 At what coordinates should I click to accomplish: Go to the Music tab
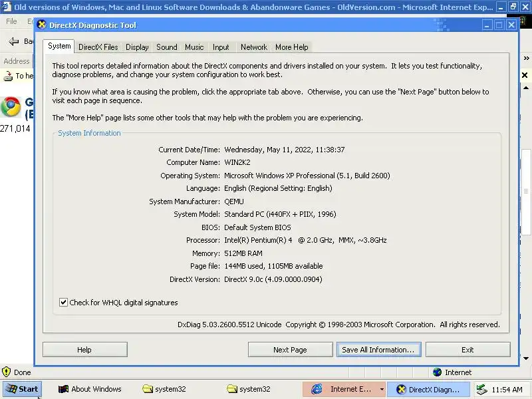[194, 47]
